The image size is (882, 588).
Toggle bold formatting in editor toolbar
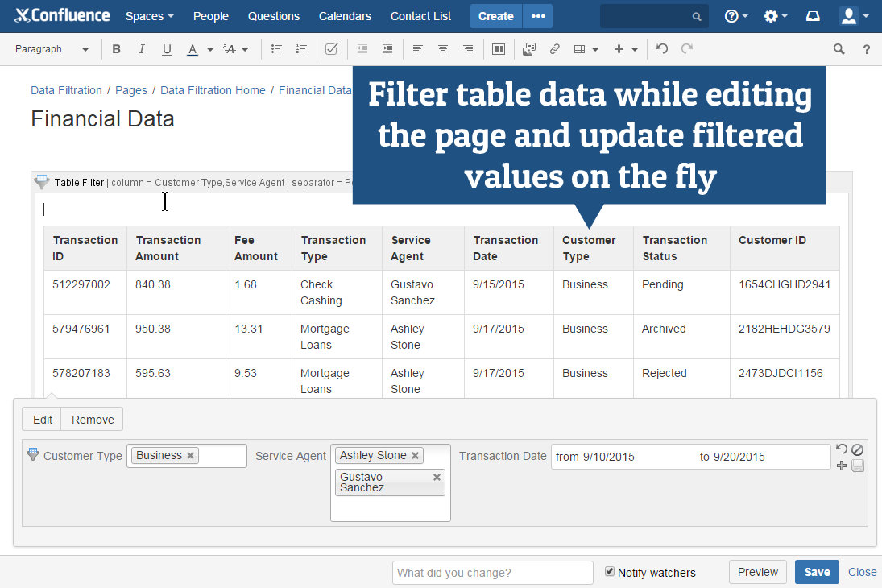coord(116,49)
